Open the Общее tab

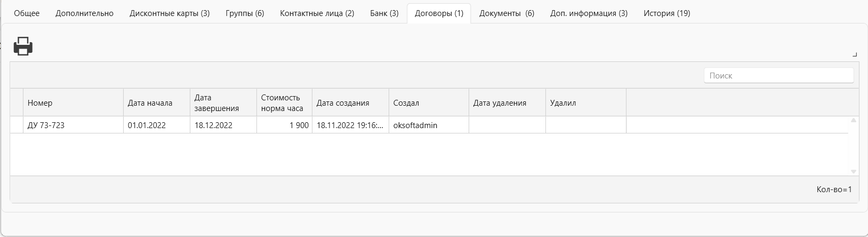pyautogui.click(x=27, y=13)
